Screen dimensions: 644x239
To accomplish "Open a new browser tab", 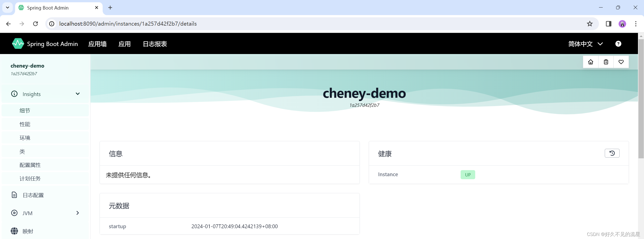I will coord(110,8).
